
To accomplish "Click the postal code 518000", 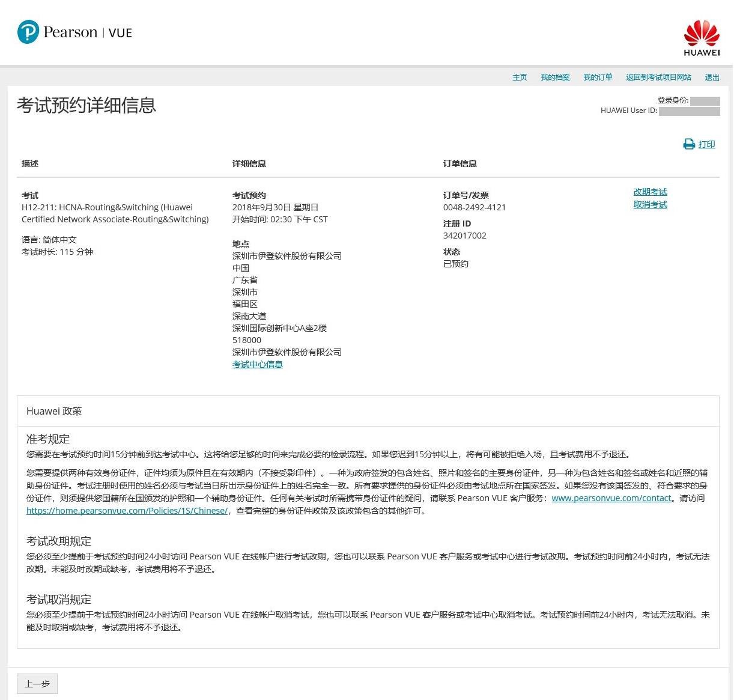I will (247, 340).
